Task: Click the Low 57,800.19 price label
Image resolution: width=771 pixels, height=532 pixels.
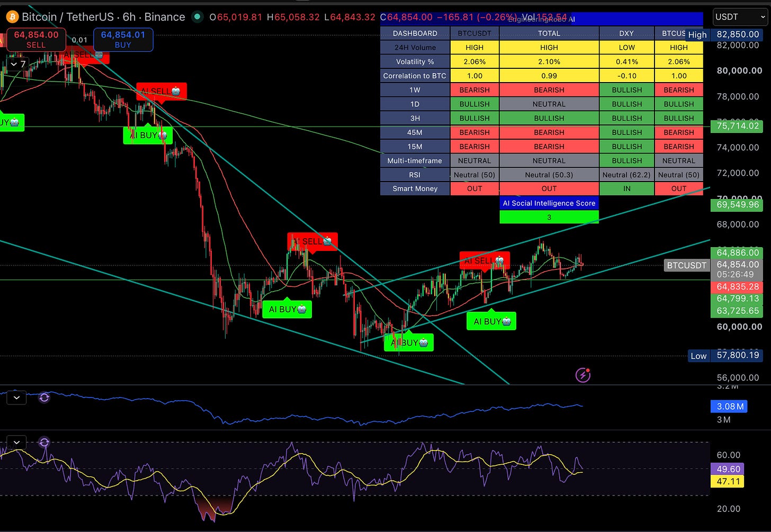Action: click(x=725, y=355)
